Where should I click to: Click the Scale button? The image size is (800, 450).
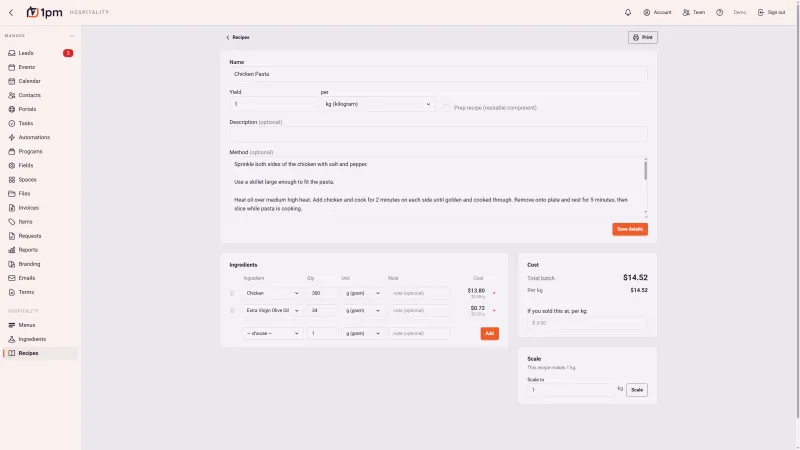point(637,390)
